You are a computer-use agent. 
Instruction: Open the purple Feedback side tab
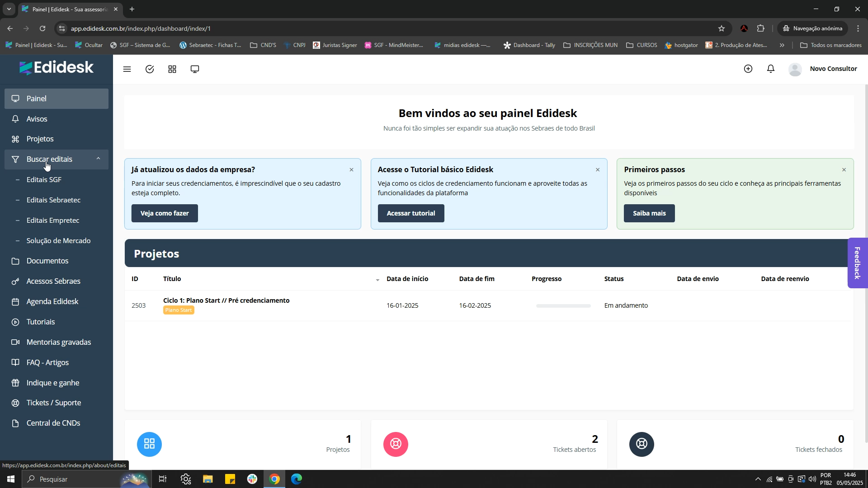click(x=857, y=263)
